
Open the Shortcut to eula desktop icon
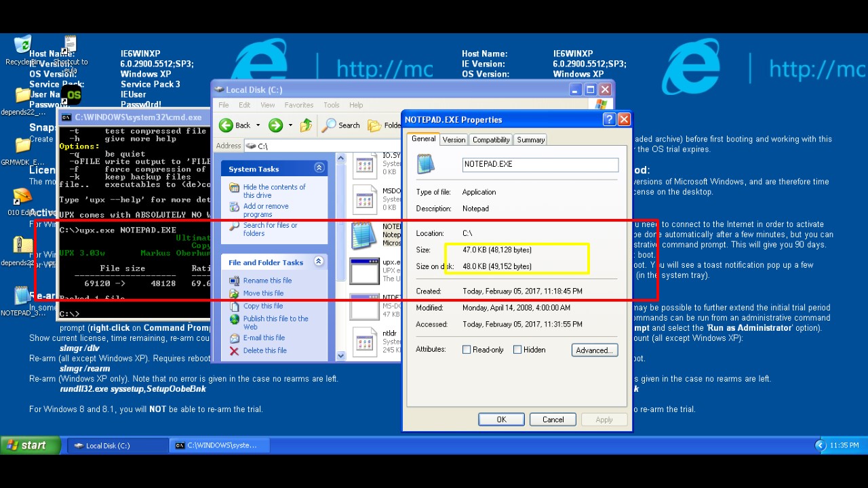coord(71,45)
